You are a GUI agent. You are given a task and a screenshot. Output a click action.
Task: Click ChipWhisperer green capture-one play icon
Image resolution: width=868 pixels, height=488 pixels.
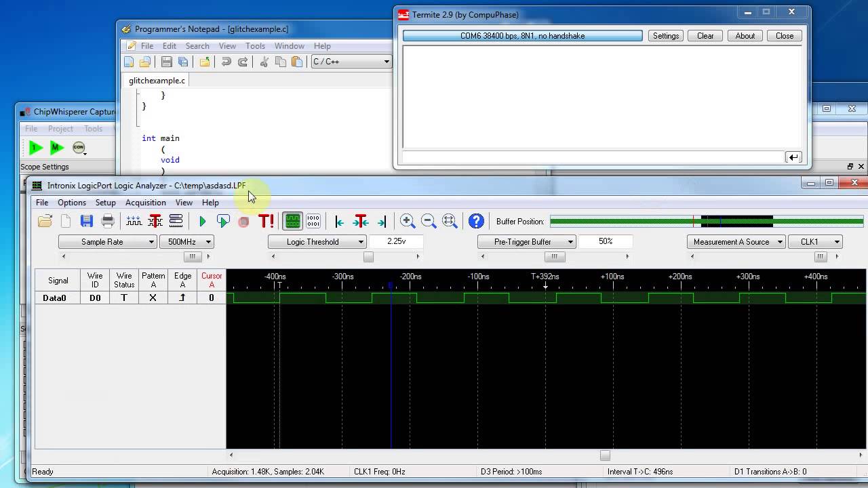point(36,147)
